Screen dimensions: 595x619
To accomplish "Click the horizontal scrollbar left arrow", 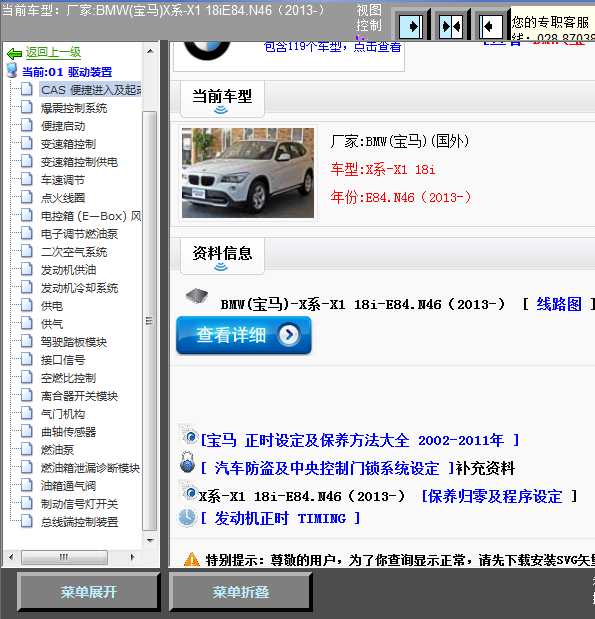I will 11,557.
